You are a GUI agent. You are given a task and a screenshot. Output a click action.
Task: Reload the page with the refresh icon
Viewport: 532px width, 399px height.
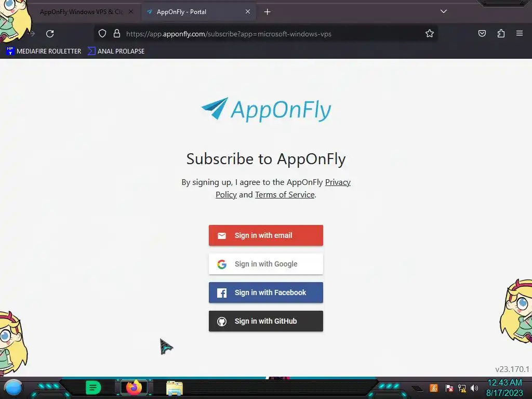click(x=50, y=34)
